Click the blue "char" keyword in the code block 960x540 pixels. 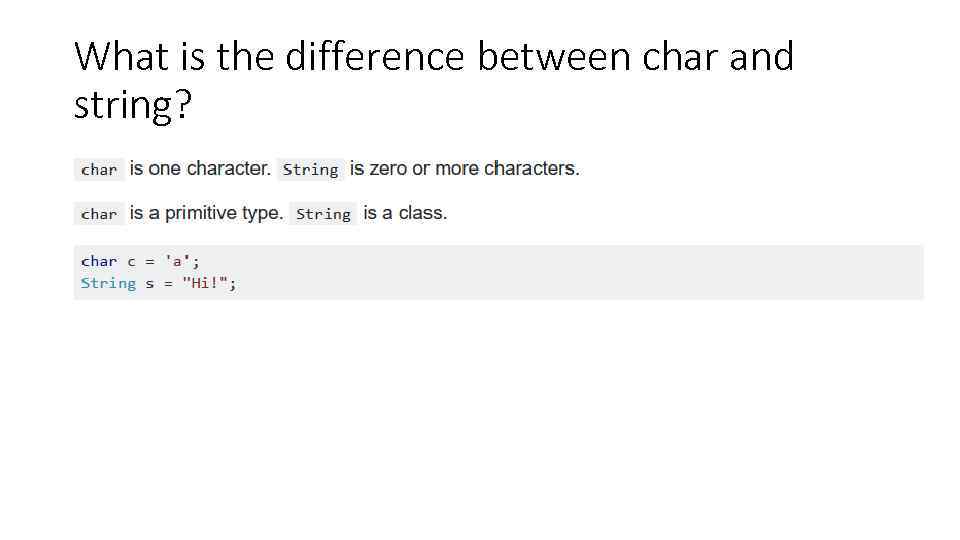click(99, 261)
